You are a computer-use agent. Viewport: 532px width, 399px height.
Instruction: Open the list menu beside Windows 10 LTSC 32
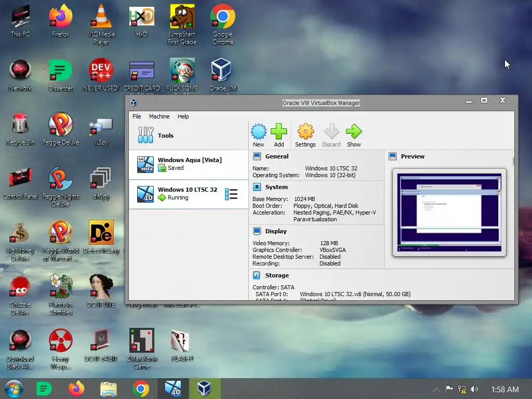pos(231,194)
